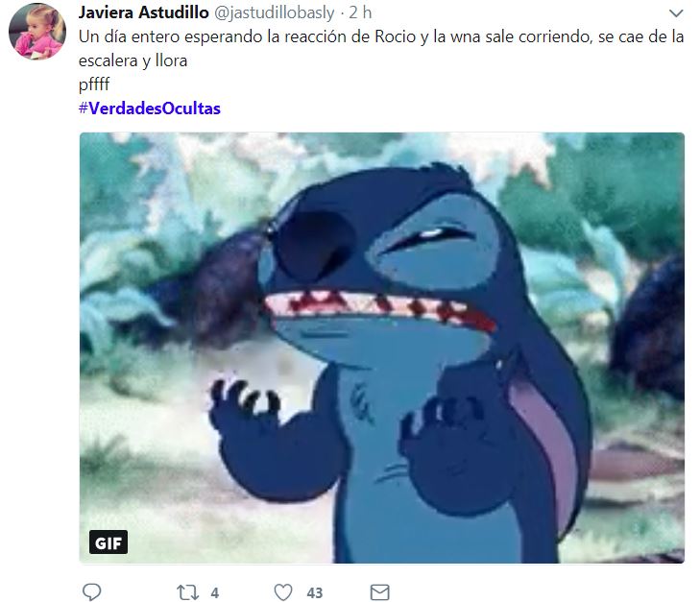
Task: View the retweet count of 4
Action: click(x=215, y=593)
